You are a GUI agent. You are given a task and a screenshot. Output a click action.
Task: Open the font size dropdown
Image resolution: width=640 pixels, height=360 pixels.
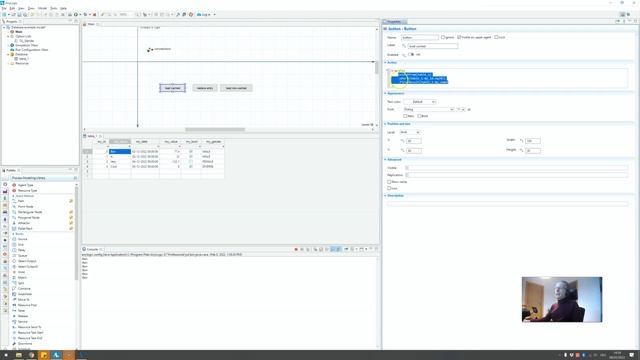click(x=461, y=109)
